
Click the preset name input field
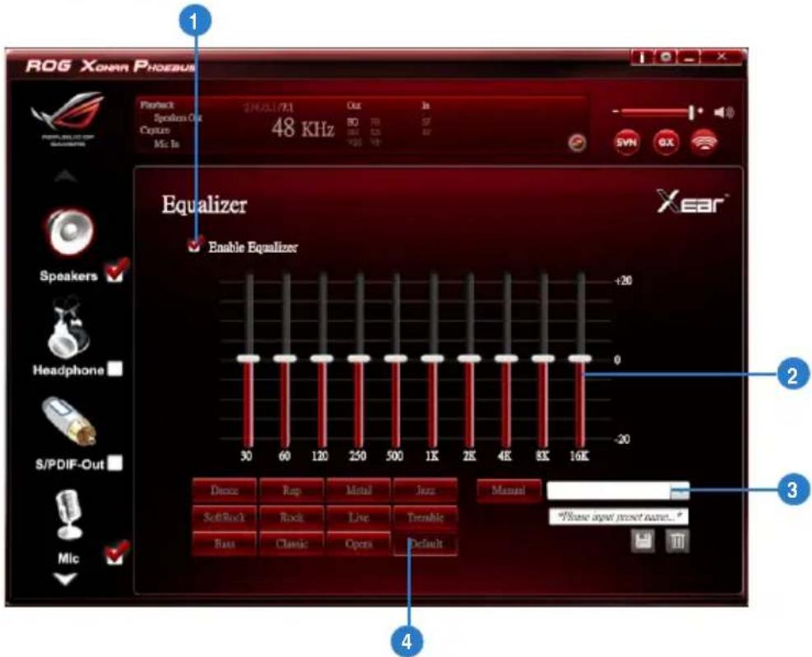(x=619, y=516)
